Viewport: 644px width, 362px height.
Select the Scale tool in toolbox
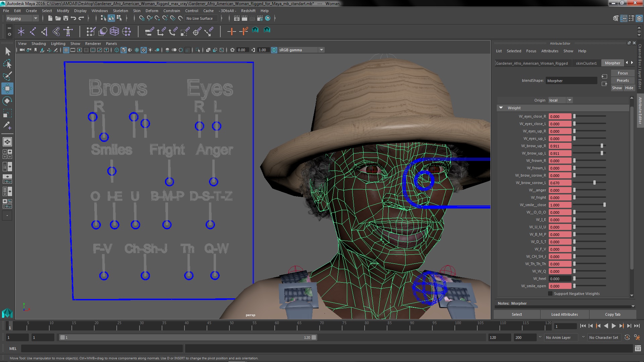pos(7,113)
